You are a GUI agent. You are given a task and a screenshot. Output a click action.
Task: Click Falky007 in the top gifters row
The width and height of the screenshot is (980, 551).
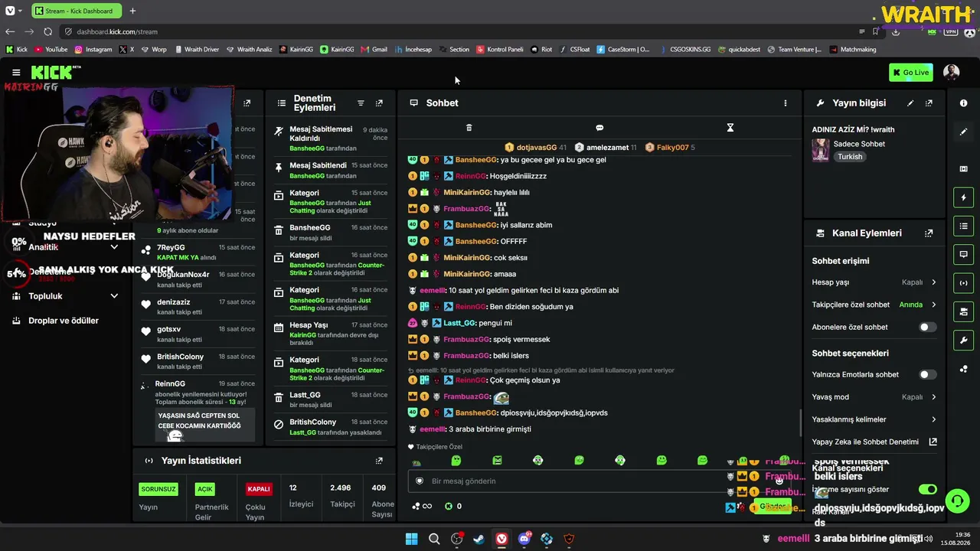pyautogui.click(x=671, y=147)
